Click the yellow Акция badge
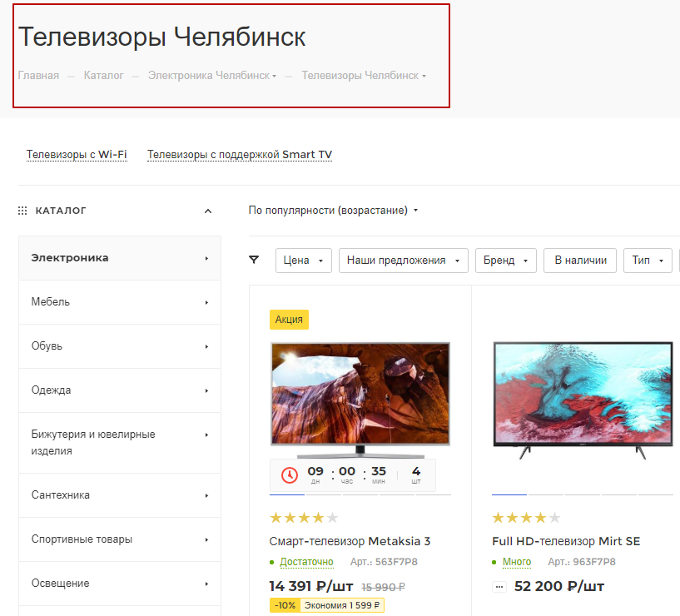 [x=290, y=320]
